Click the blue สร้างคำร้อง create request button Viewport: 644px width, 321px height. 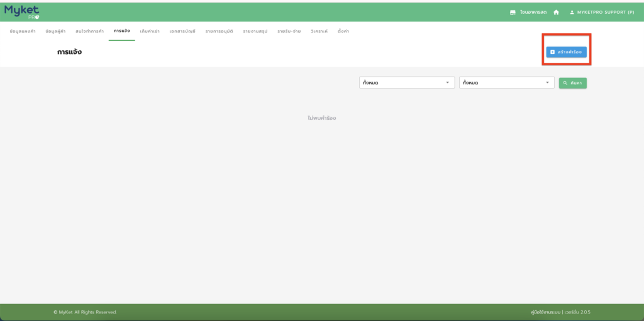[566, 52]
